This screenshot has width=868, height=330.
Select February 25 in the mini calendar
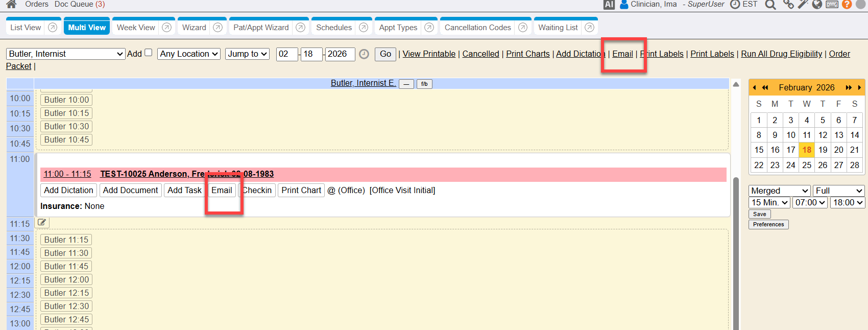tap(807, 165)
